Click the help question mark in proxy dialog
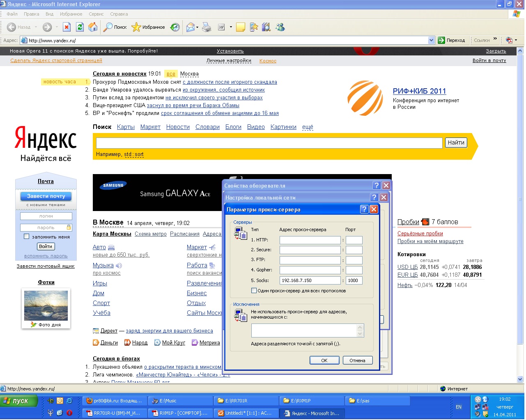 [x=364, y=209]
